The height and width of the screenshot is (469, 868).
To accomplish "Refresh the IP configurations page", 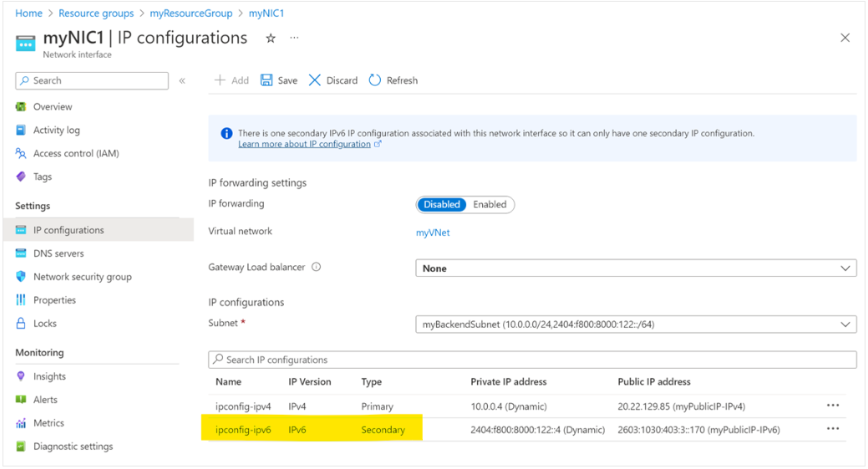I will coord(393,80).
